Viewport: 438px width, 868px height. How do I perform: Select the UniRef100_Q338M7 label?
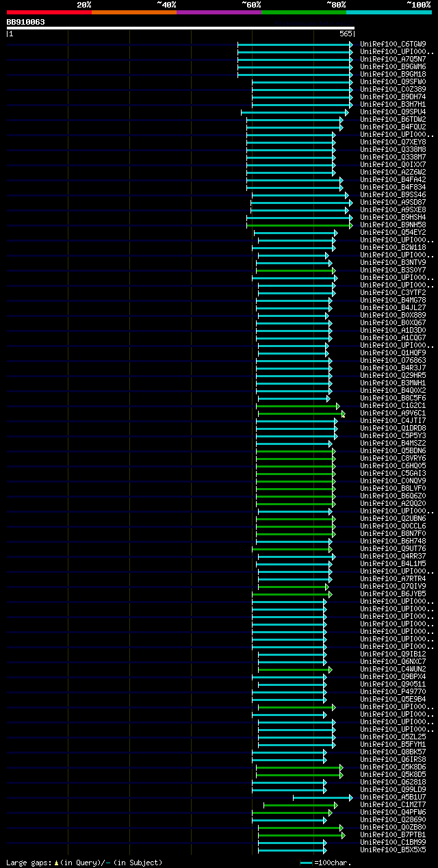(x=393, y=157)
